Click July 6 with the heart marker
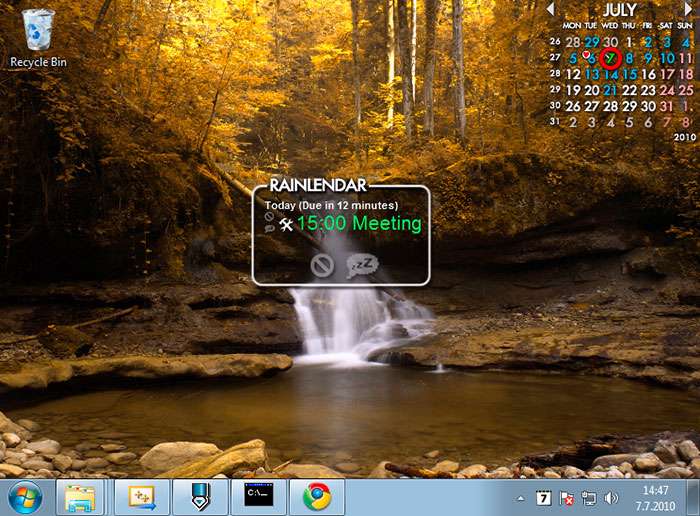The image size is (700, 516). (x=591, y=58)
